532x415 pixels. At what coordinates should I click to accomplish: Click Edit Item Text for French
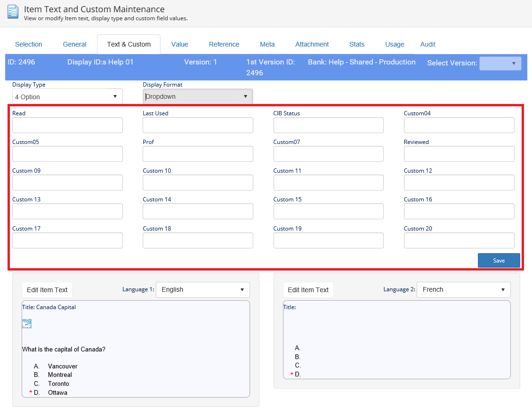(308, 290)
